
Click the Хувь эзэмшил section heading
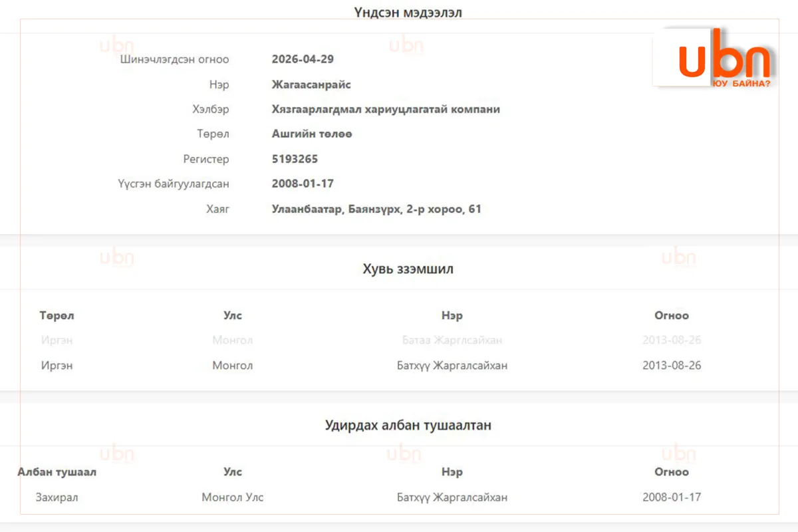click(x=408, y=269)
